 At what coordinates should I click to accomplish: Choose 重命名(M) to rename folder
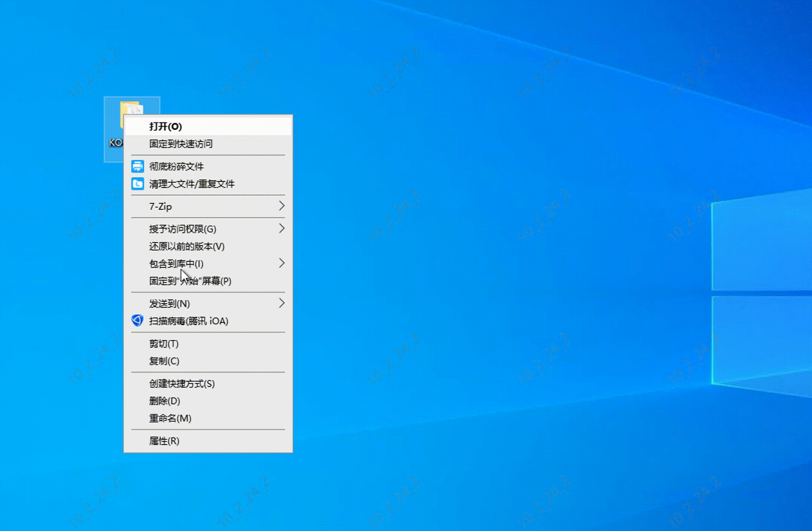[x=170, y=418]
